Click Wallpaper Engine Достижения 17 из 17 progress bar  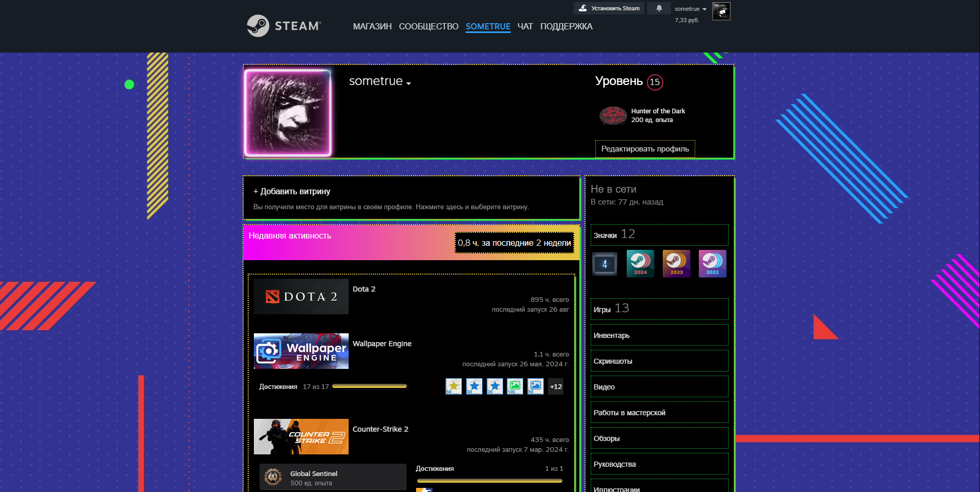370,386
